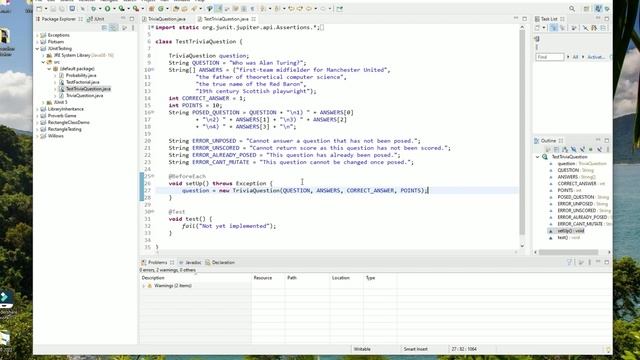Click the All link in Task List
Viewport: 640px width, 360px height.
coord(575,57)
